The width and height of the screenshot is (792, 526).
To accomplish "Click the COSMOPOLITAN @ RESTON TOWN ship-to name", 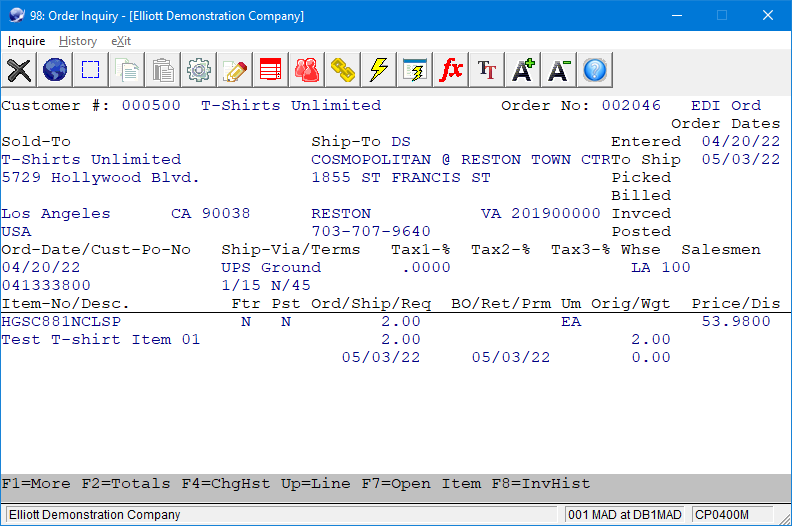I will click(x=461, y=159).
